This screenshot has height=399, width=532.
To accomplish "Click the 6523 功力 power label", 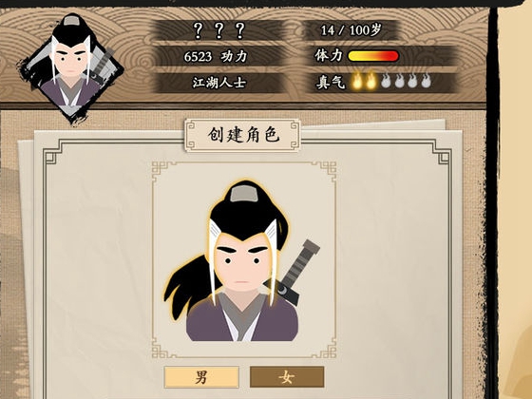I will pos(216,56).
